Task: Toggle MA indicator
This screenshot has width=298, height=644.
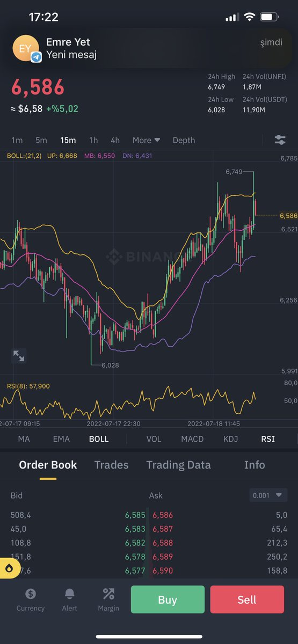Action: point(24,438)
